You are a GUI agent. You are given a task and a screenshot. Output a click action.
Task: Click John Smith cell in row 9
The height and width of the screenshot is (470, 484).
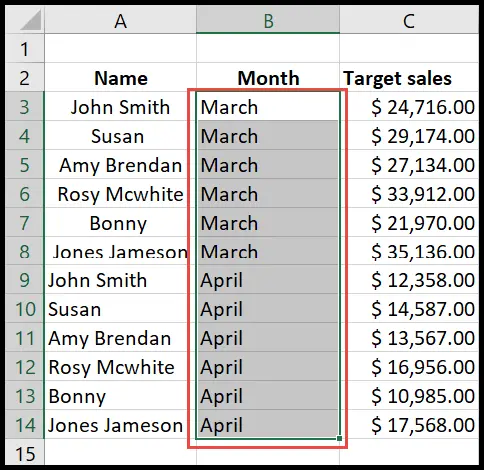tap(120, 280)
